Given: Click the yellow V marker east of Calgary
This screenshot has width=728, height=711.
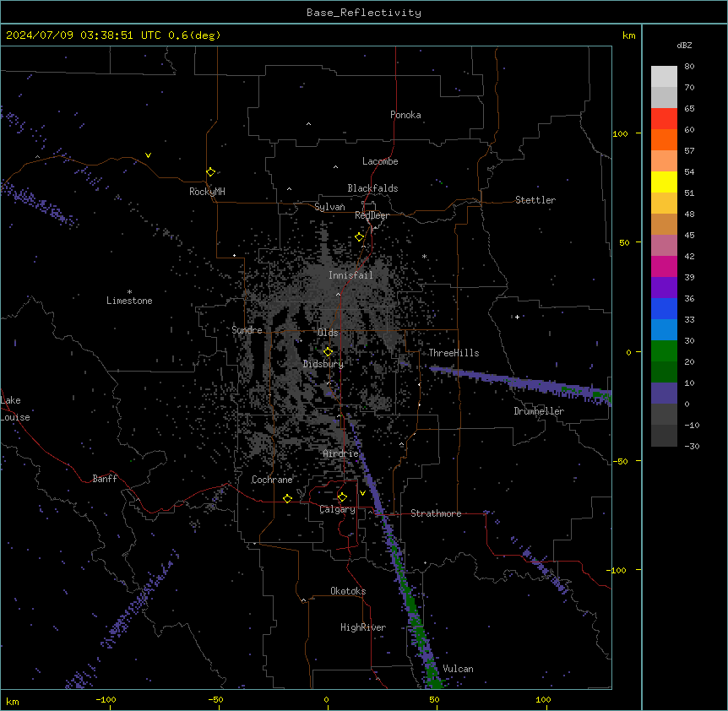Looking at the screenshot, I should click(362, 493).
